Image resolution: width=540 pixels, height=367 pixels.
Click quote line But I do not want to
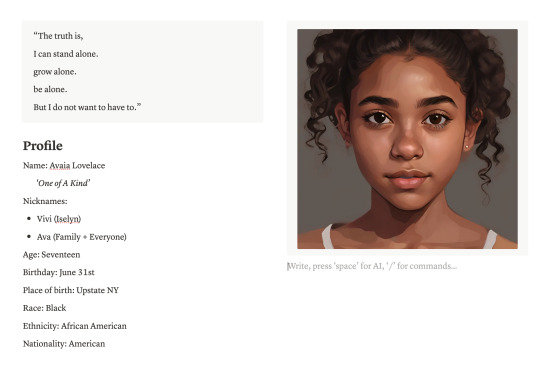(x=87, y=107)
